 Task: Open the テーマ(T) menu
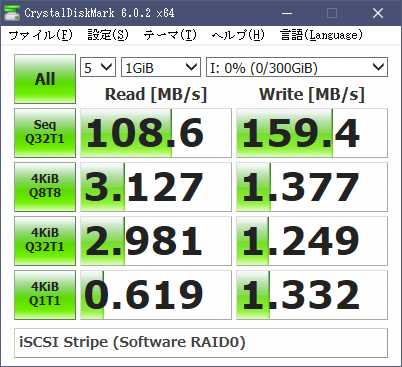[170, 35]
